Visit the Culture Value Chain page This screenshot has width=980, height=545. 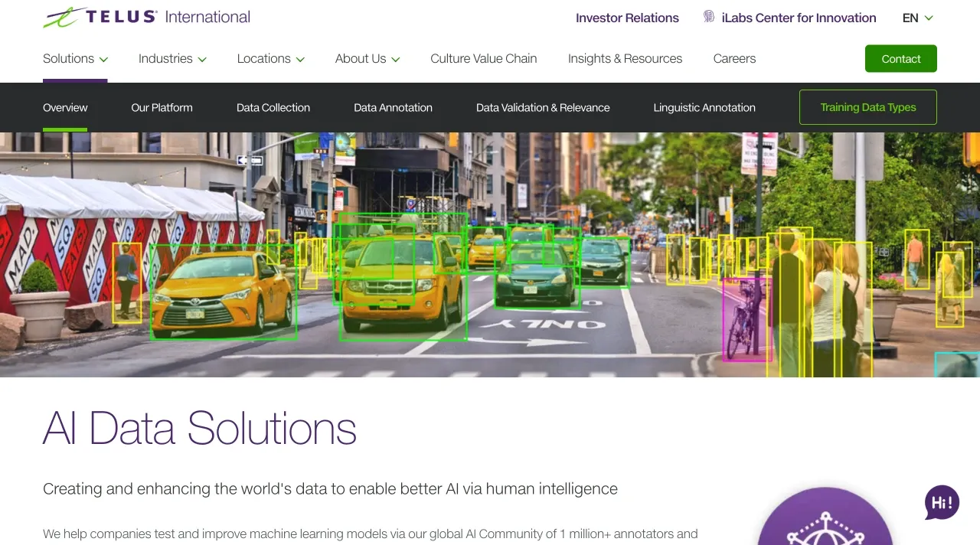click(483, 59)
